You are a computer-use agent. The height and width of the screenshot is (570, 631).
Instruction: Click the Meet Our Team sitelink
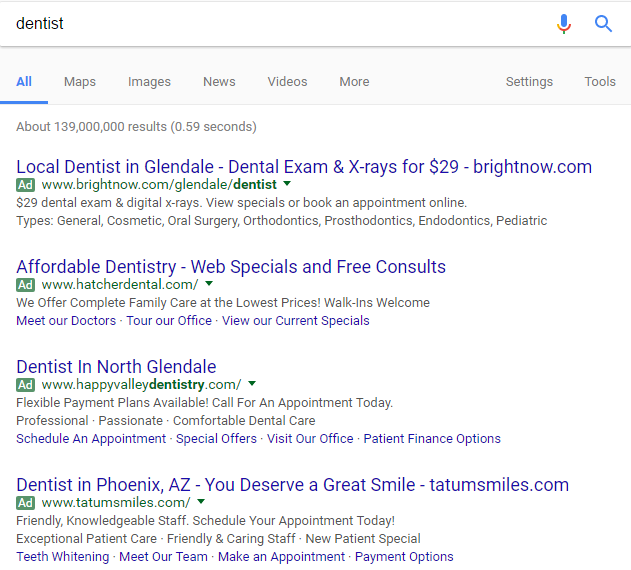point(163,557)
